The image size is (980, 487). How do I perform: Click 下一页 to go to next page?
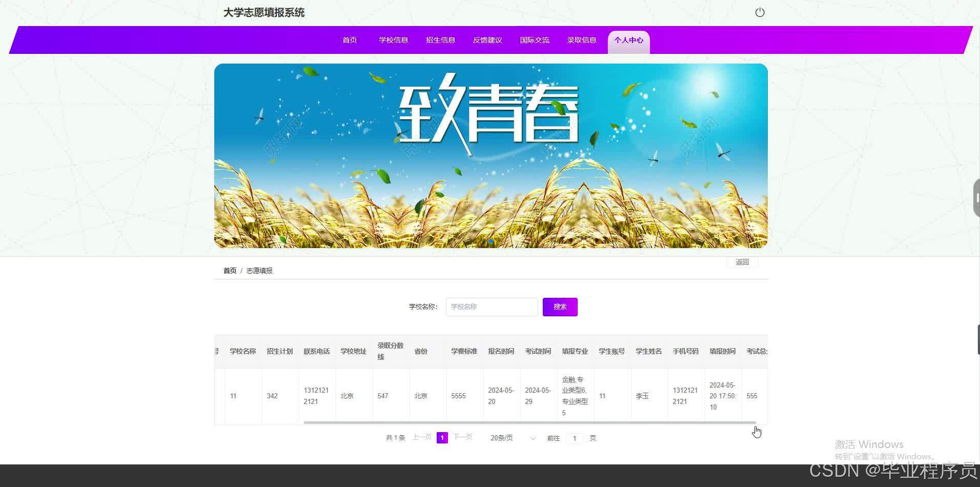[x=462, y=437]
